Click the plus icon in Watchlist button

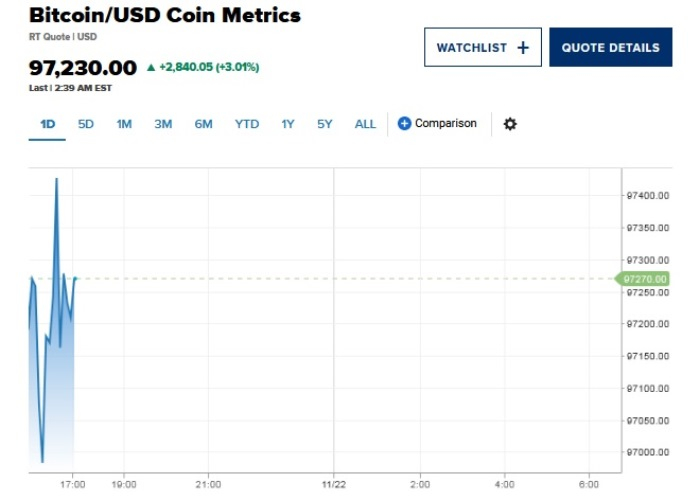point(522,47)
